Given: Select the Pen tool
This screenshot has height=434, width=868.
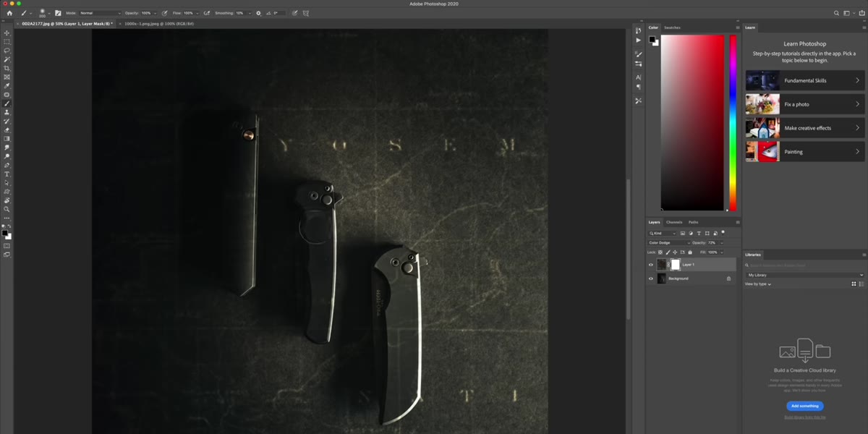Looking at the screenshot, I should [x=7, y=165].
